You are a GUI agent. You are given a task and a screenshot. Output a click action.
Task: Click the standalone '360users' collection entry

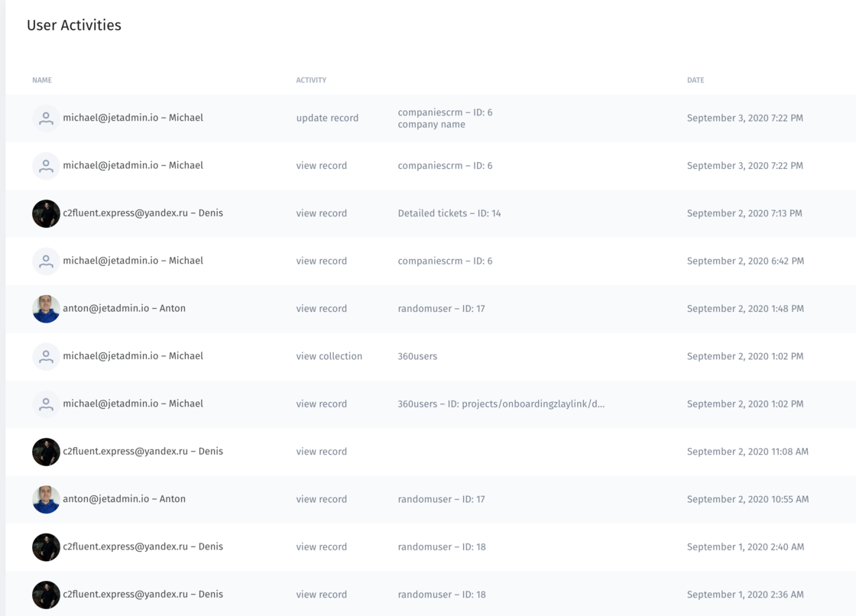point(417,356)
